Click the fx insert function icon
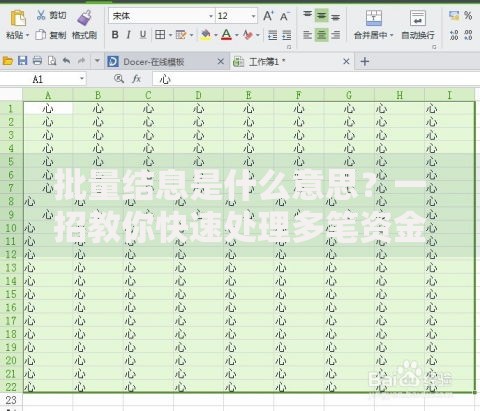Screen dimensions: 480x411 coord(136,79)
